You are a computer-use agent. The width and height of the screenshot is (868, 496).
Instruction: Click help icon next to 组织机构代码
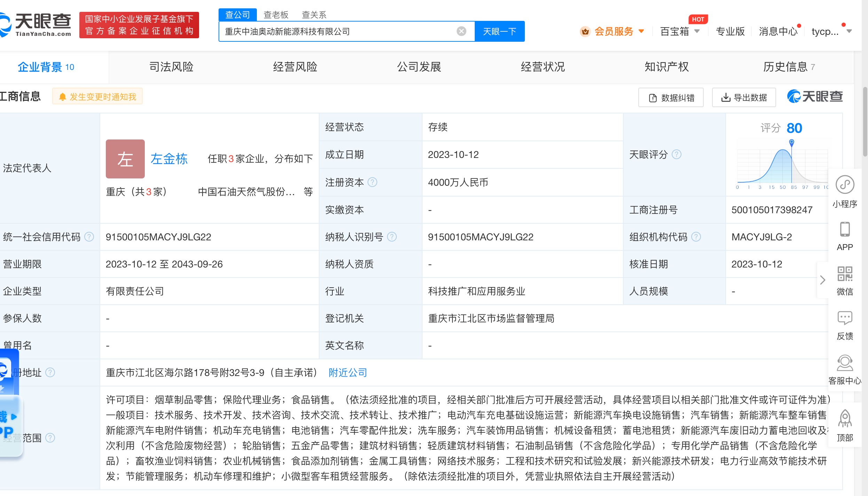pyautogui.click(x=696, y=237)
